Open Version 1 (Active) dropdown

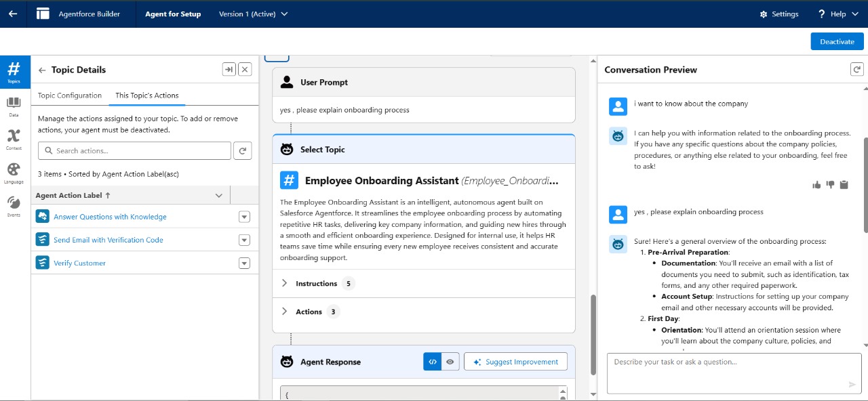point(253,14)
